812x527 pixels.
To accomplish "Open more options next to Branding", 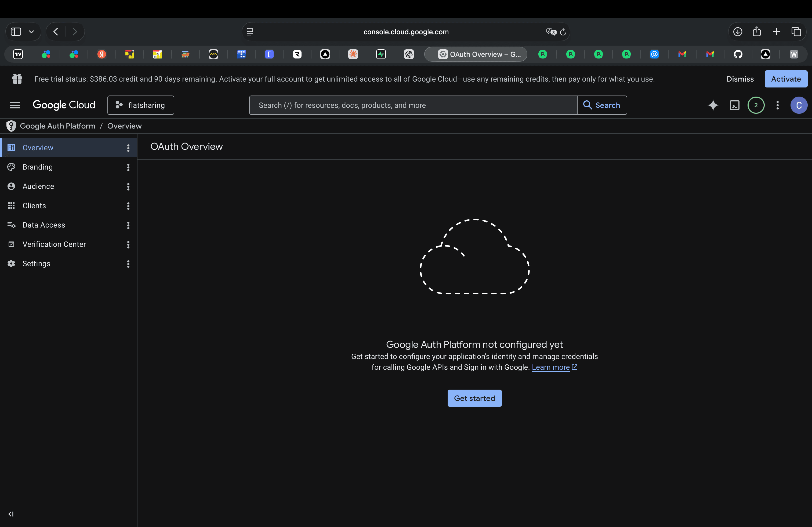I will pyautogui.click(x=128, y=167).
